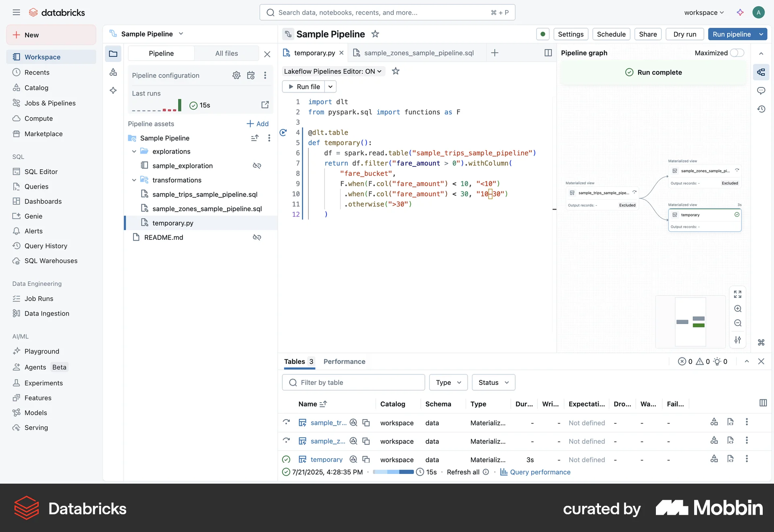Click the Dry run button

point(685,34)
